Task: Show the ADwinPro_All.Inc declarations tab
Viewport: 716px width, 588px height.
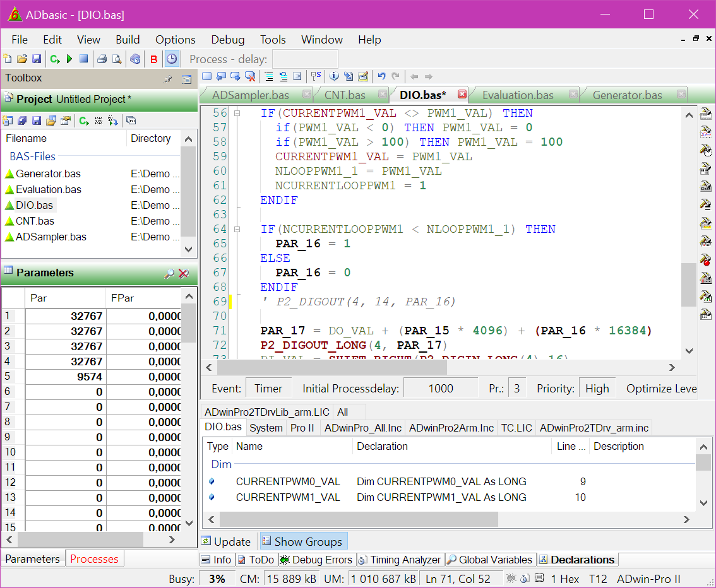Action: [x=362, y=428]
